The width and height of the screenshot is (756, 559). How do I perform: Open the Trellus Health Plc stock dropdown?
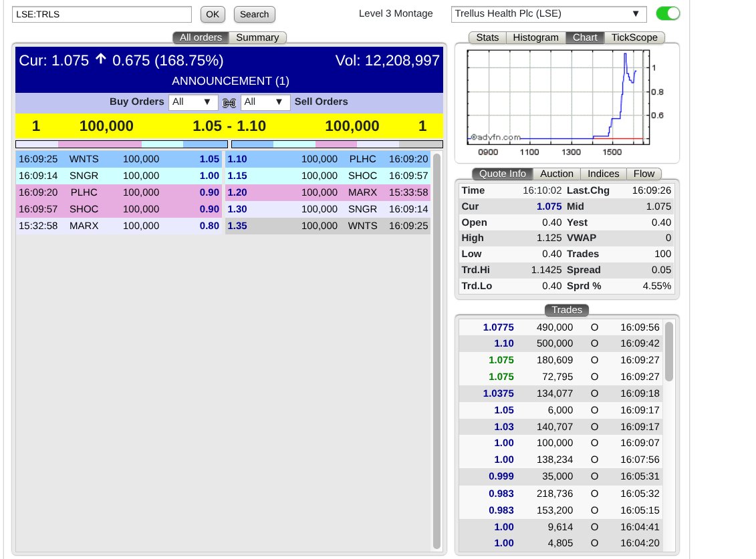[x=549, y=14]
